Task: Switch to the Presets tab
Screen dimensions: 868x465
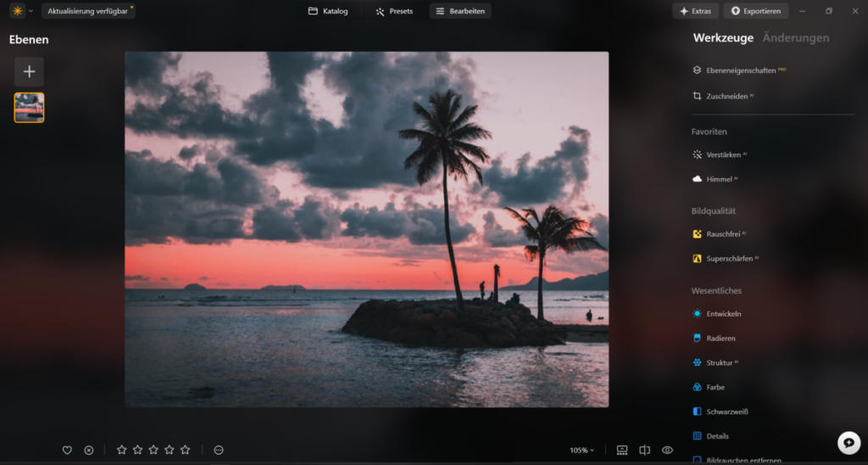Action: point(394,11)
